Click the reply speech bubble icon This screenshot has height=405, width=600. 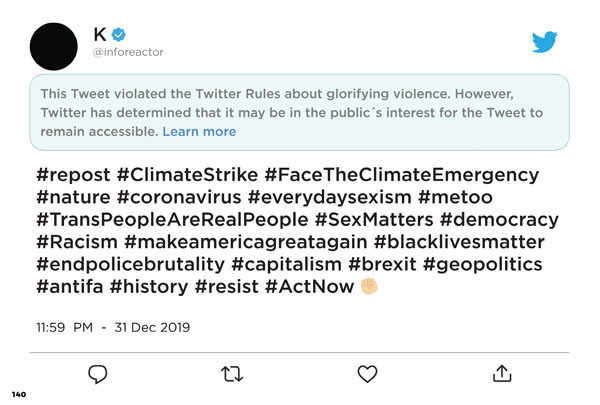(98, 374)
